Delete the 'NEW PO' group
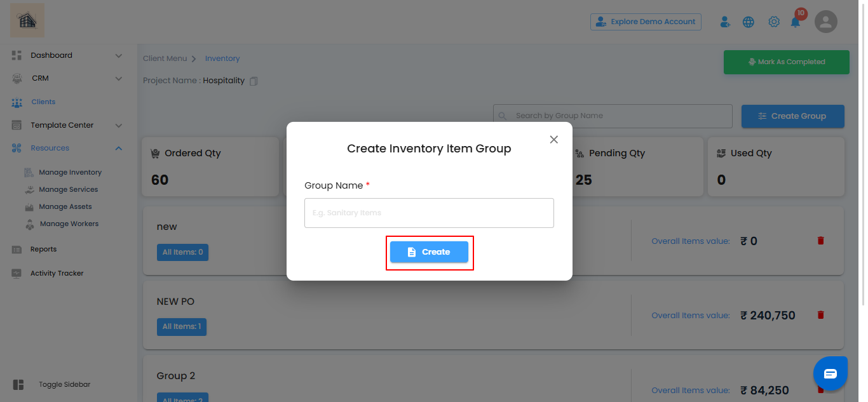The image size is (868, 402). tap(820, 315)
